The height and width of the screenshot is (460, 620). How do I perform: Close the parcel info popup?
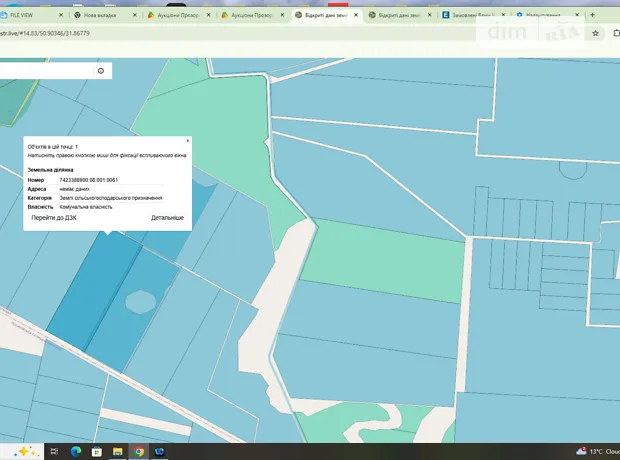tap(188, 141)
